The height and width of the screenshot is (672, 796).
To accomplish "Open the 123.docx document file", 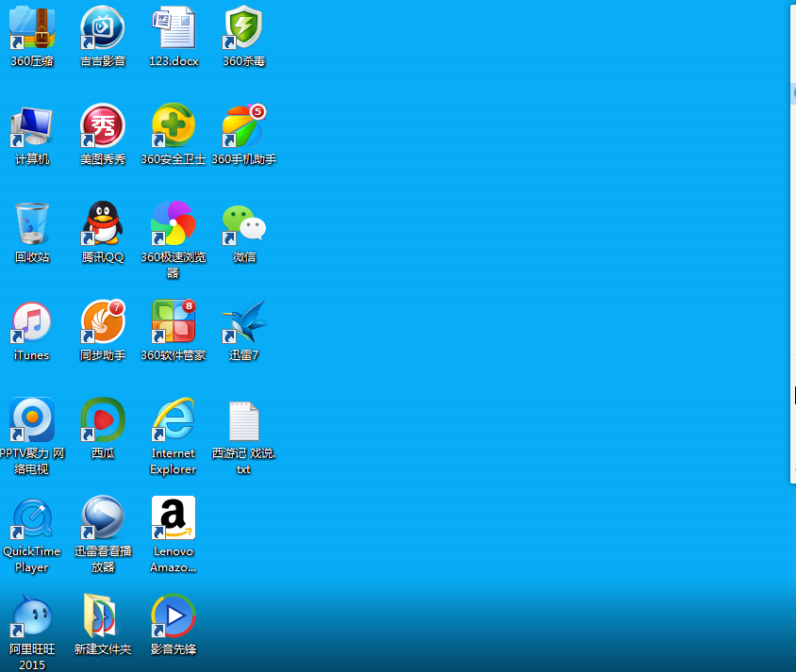I will tap(174, 28).
